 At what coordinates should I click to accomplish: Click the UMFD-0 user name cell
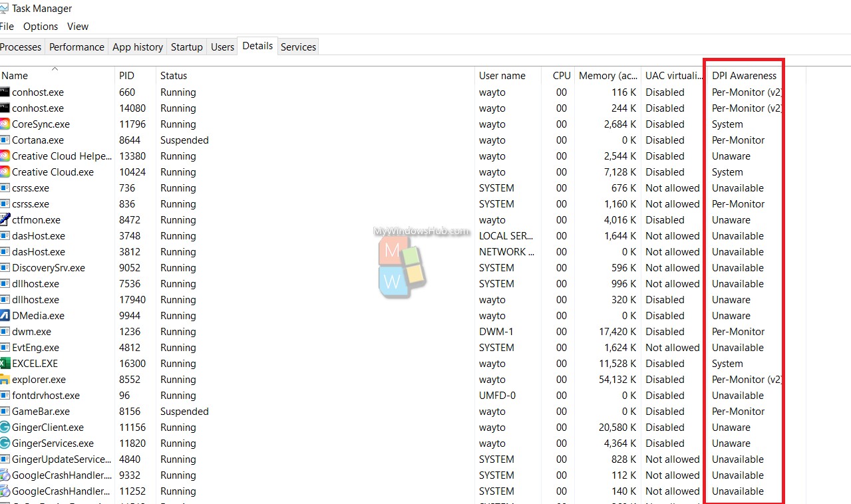coord(497,396)
